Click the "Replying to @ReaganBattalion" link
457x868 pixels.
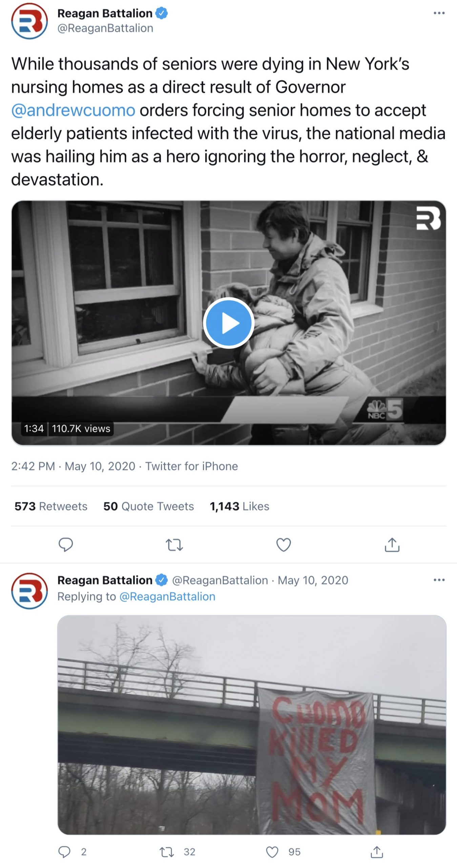point(167,596)
